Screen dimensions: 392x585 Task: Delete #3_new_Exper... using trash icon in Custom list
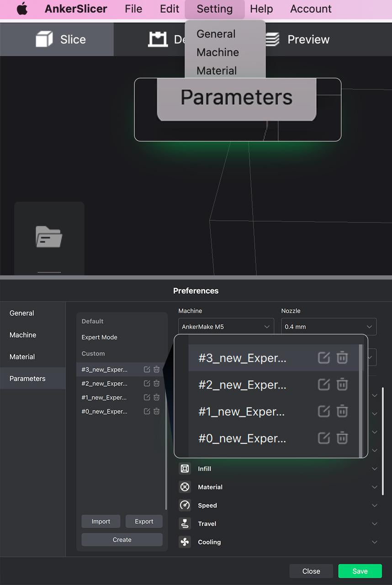(x=156, y=369)
